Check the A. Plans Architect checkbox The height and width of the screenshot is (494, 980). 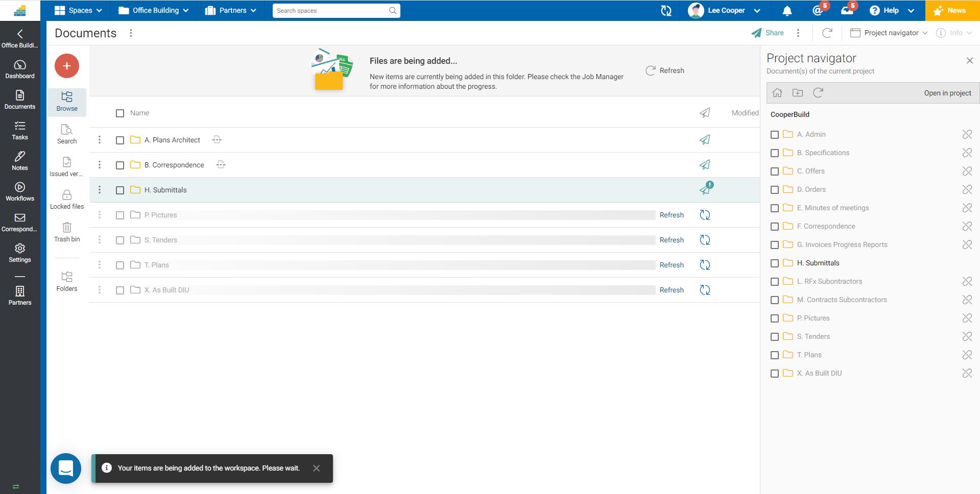tap(120, 140)
